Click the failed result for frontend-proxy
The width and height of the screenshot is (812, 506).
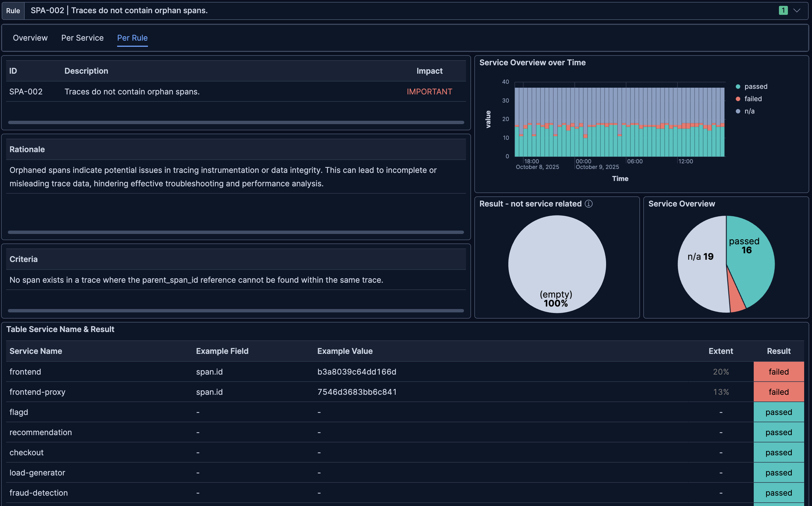tap(779, 392)
